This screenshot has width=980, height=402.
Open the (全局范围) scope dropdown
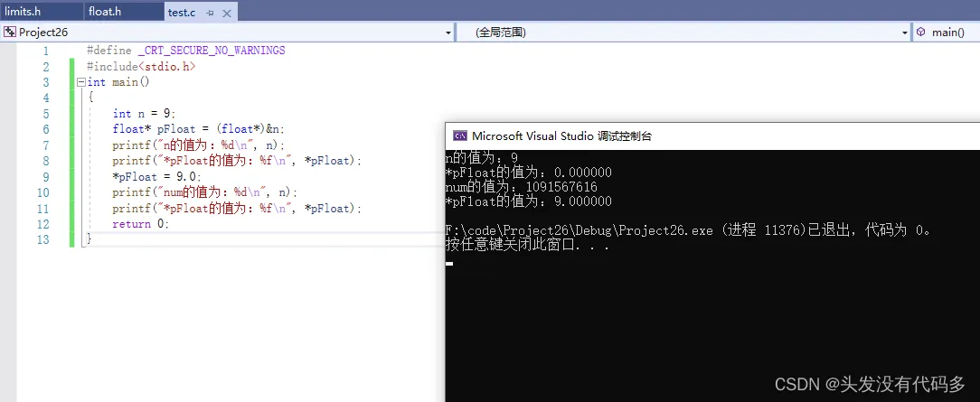(x=904, y=33)
